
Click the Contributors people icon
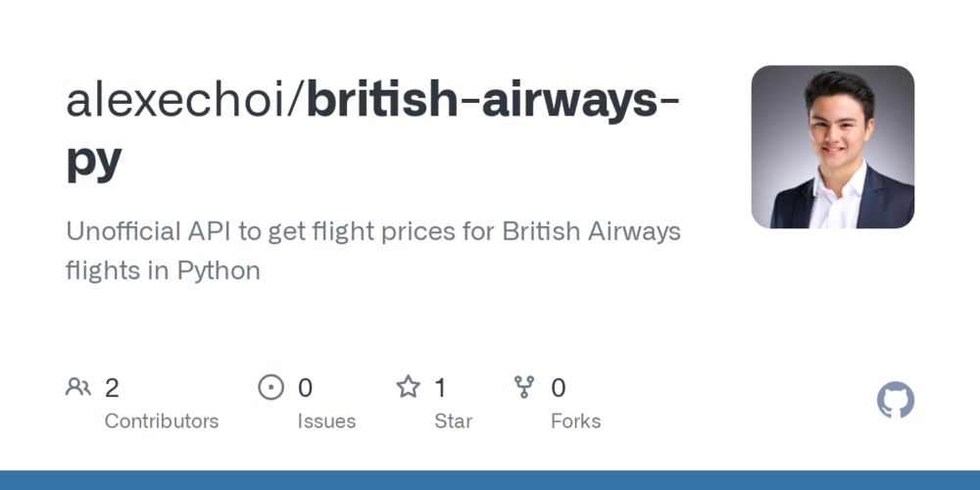click(78, 387)
